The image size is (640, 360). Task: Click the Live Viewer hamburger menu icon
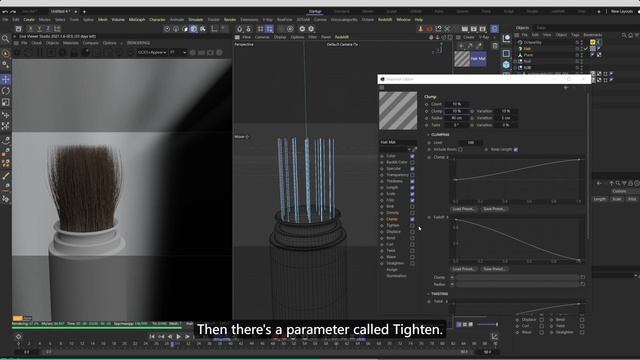click(16, 43)
